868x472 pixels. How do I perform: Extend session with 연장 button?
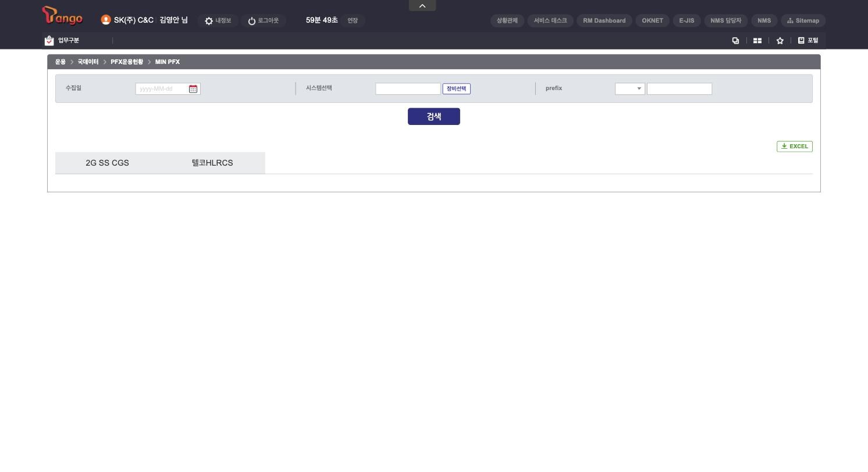[x=353, y=20]
